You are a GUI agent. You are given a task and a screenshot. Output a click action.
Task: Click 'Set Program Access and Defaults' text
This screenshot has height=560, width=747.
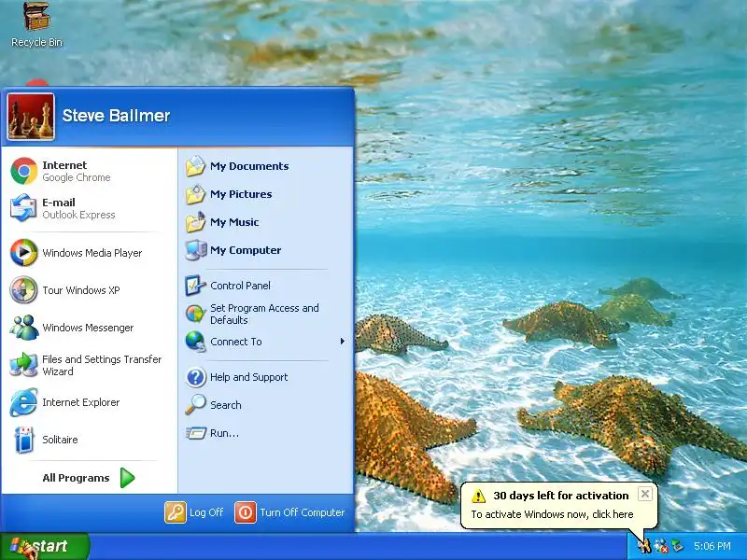[x=264, y=315]
